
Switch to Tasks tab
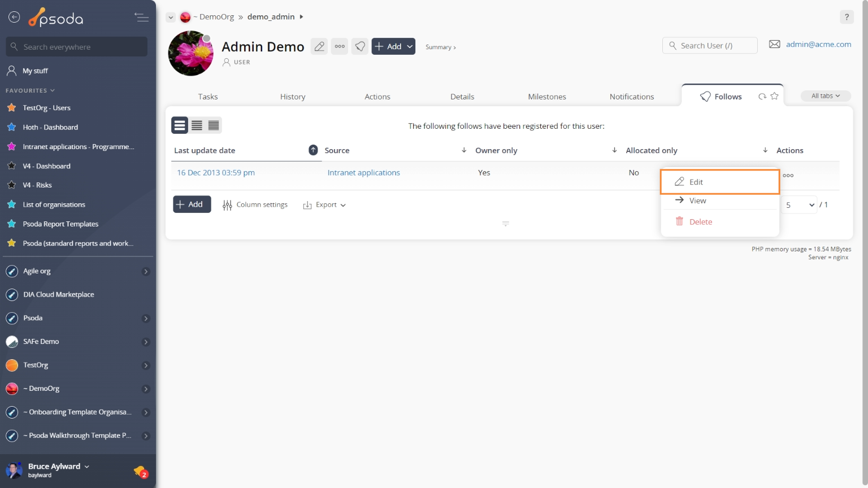click(x=208, y=97)
